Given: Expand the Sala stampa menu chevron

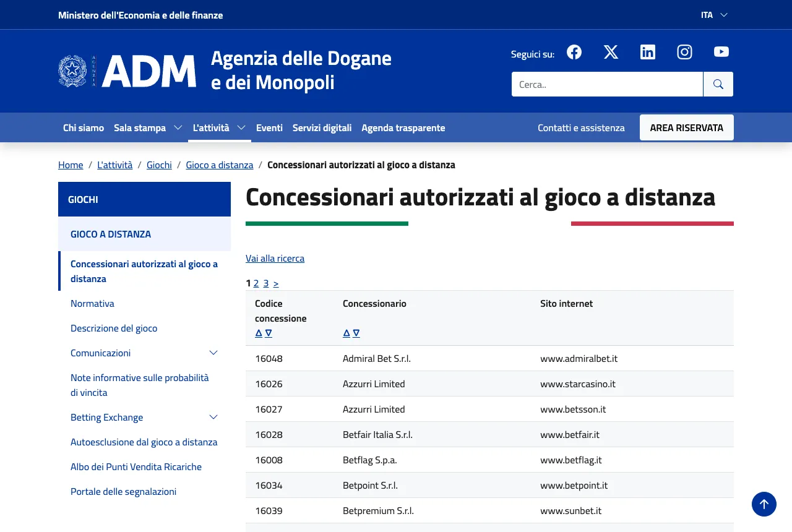Looking at the screenshot, I should tap(178, 127).
